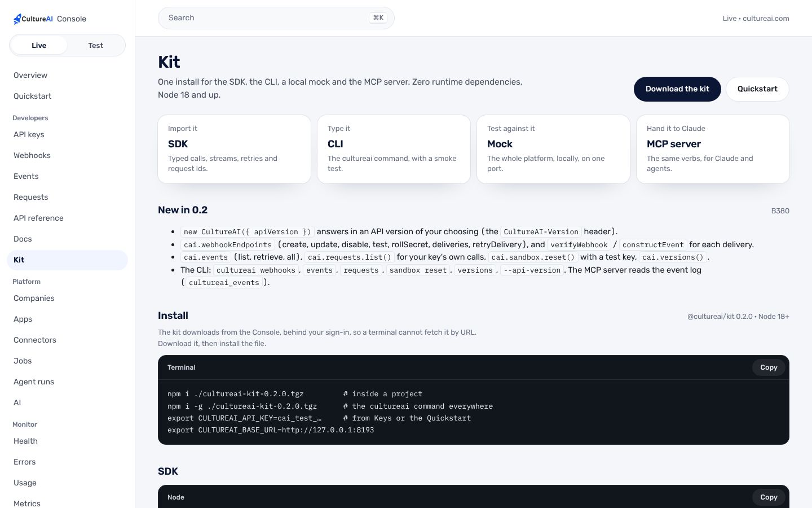Navigate to Events in sidebar
This screenshot has width=812, height=508.
67,176
